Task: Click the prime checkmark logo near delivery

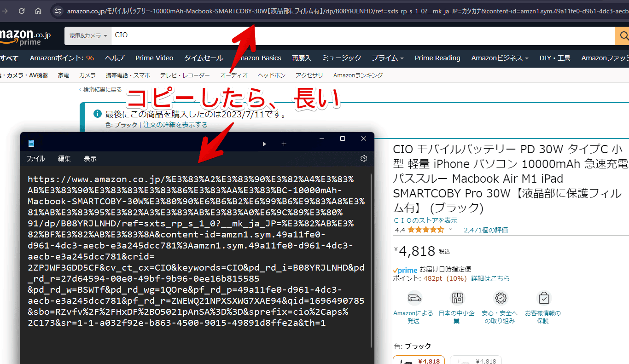Action: click(405, 270)
